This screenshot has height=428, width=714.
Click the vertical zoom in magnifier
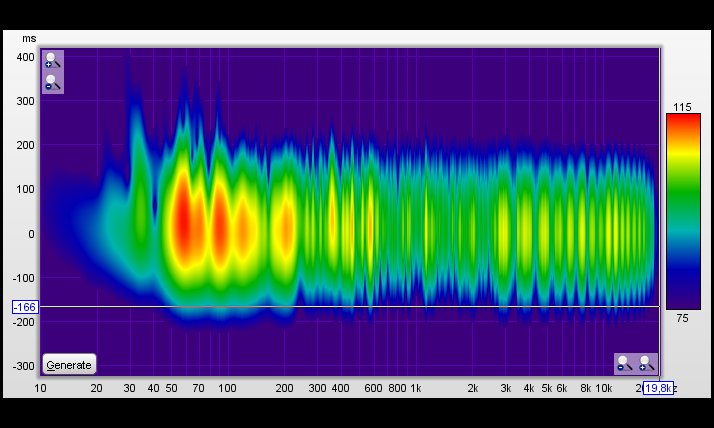point(53,61)
